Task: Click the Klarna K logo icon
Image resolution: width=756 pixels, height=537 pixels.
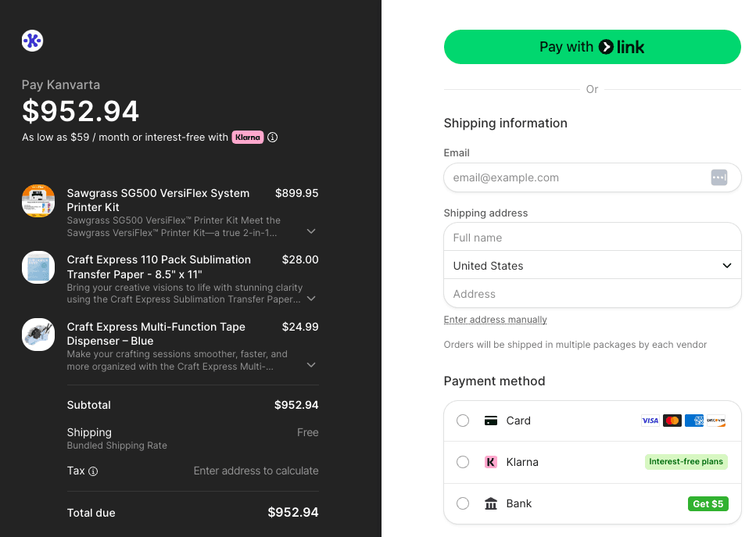Action: coord(491,462)
